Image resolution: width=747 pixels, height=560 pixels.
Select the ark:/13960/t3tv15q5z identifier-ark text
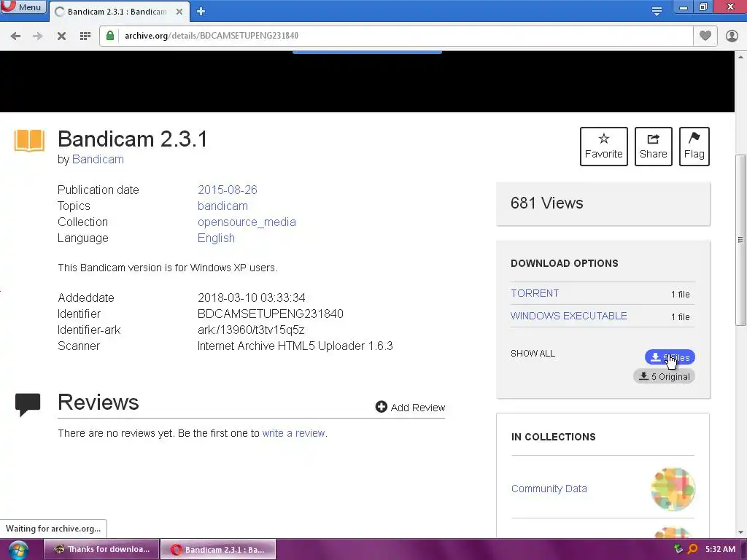coord(251,330)
